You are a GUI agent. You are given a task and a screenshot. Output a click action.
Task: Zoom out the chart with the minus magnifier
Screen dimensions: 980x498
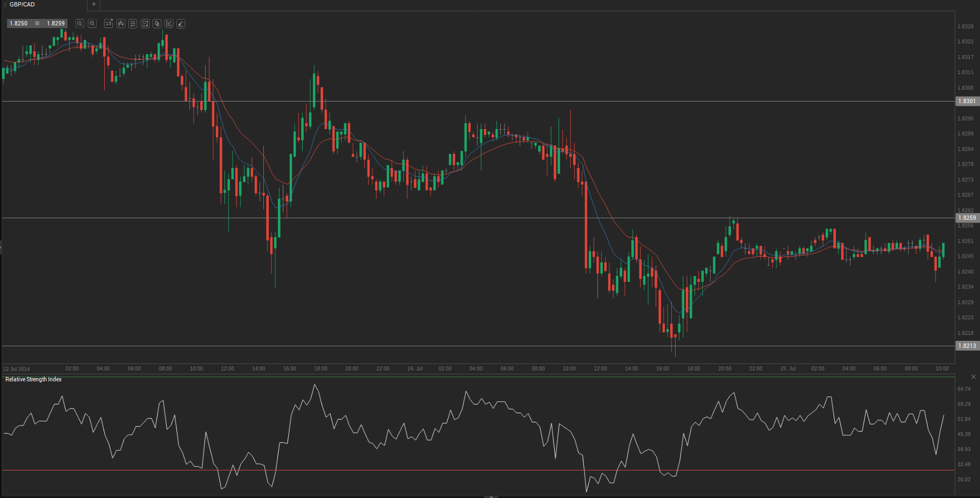point(80,24)
